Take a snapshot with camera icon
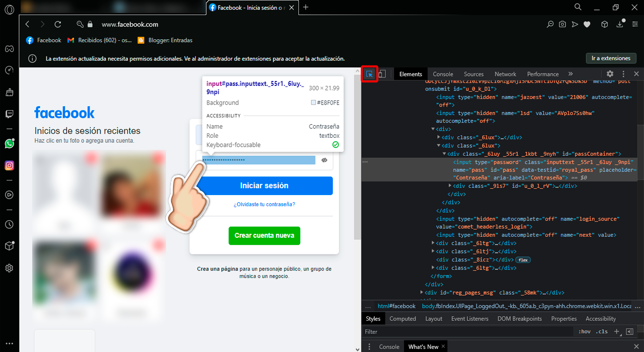This screenshot has width=644, height=352. [562, 24]
